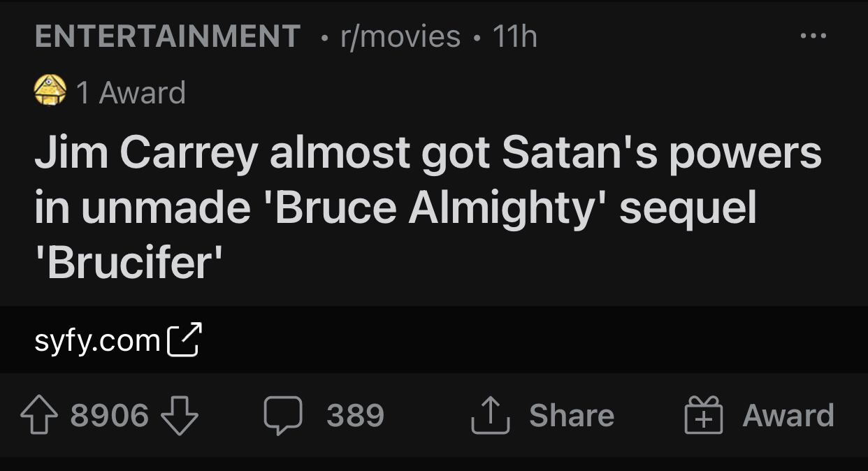Downvote the Brucifer post
This screenshot has height=471, width=868.
coord(180,416)
